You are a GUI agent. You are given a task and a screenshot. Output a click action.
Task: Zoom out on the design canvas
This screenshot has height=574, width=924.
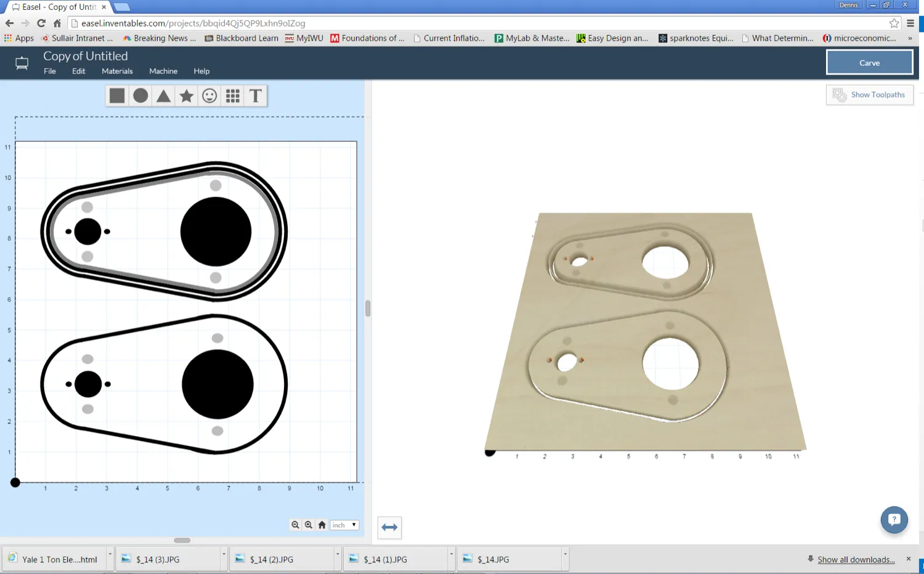point(296,525)
